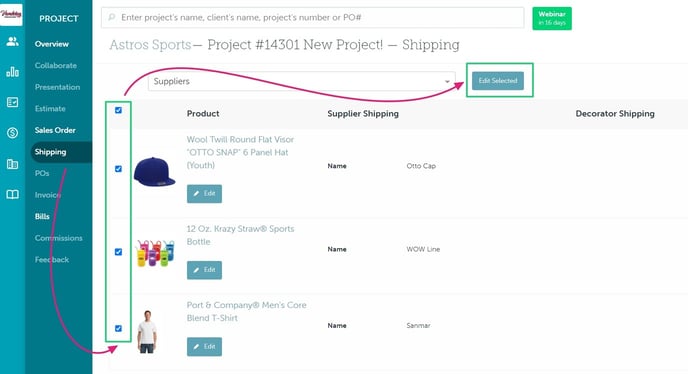688x374 pixels.
Task: Click the company logo at top left
Action: tap(11, 14)
